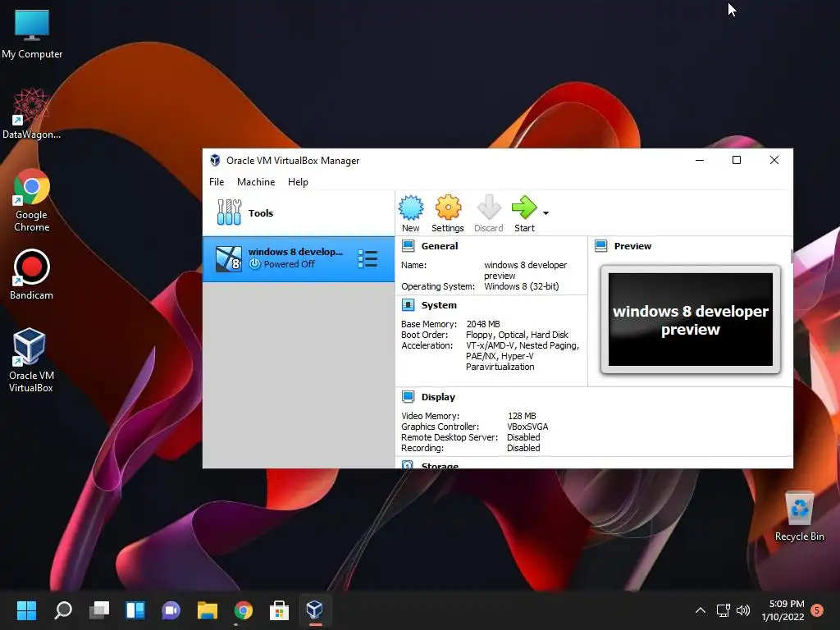Close the VirtualBox Manager window
840x630 pixels.
click(774, 160)
